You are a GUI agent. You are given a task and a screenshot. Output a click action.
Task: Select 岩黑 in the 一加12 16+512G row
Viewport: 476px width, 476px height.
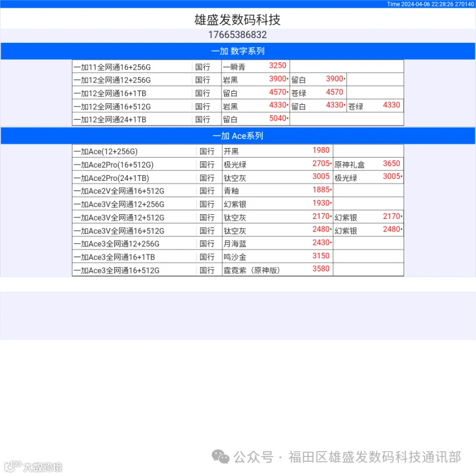click(x=230, y=107)
